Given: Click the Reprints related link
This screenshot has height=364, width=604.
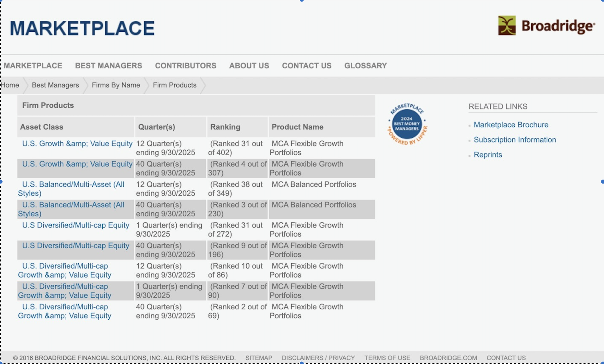Looking at the screenshot, I should [x=488, y=155].
